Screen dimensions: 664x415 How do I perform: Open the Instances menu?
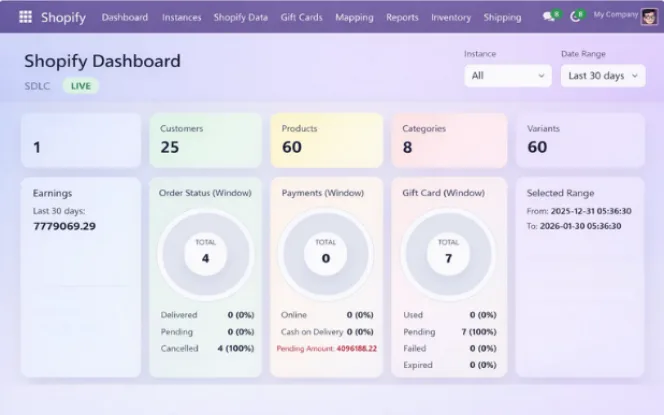click(181, 17)
